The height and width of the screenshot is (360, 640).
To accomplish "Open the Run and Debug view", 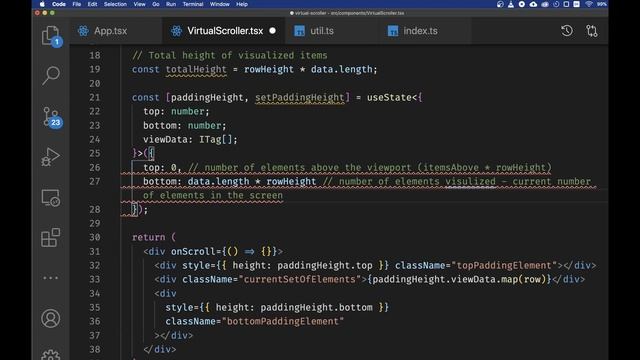I will 51,157.
